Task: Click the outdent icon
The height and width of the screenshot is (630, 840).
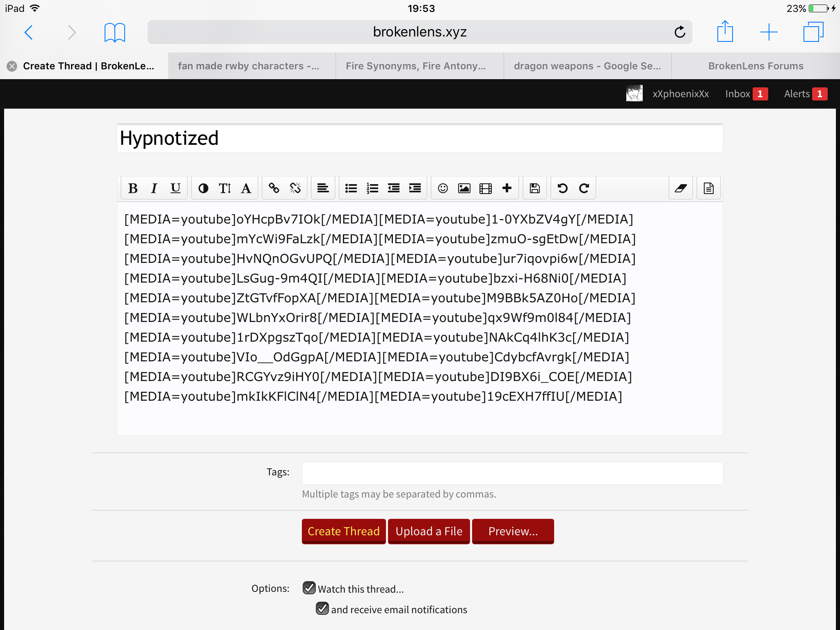Action: [x=393, y=188]
